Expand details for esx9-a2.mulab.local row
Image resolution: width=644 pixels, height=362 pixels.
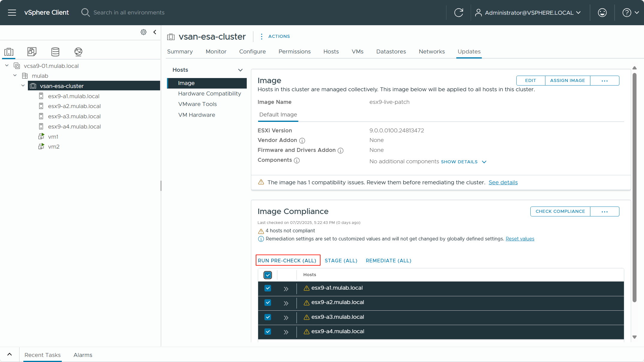coord(286,303)
